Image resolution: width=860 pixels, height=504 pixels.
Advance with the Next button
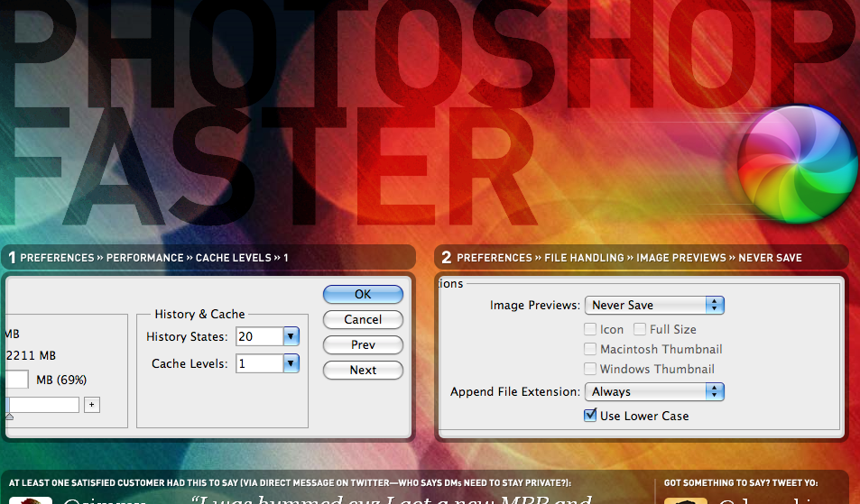pos(363,370)
